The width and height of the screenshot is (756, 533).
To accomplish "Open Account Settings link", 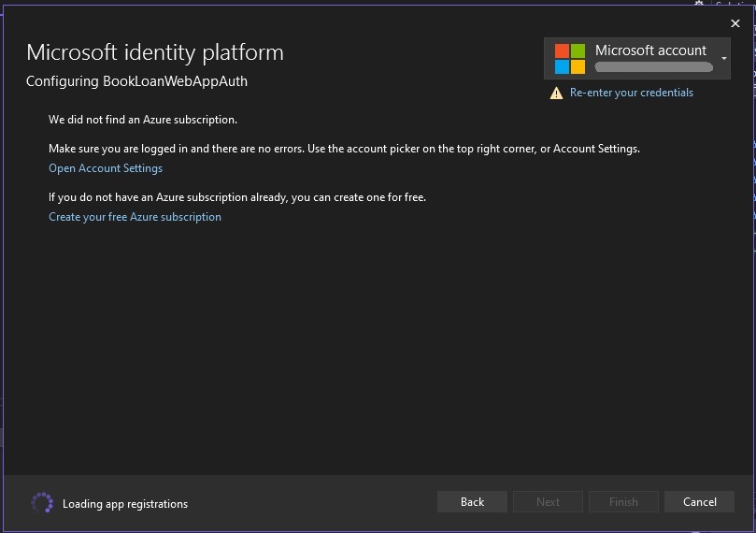I will click(x=106, y=168).
